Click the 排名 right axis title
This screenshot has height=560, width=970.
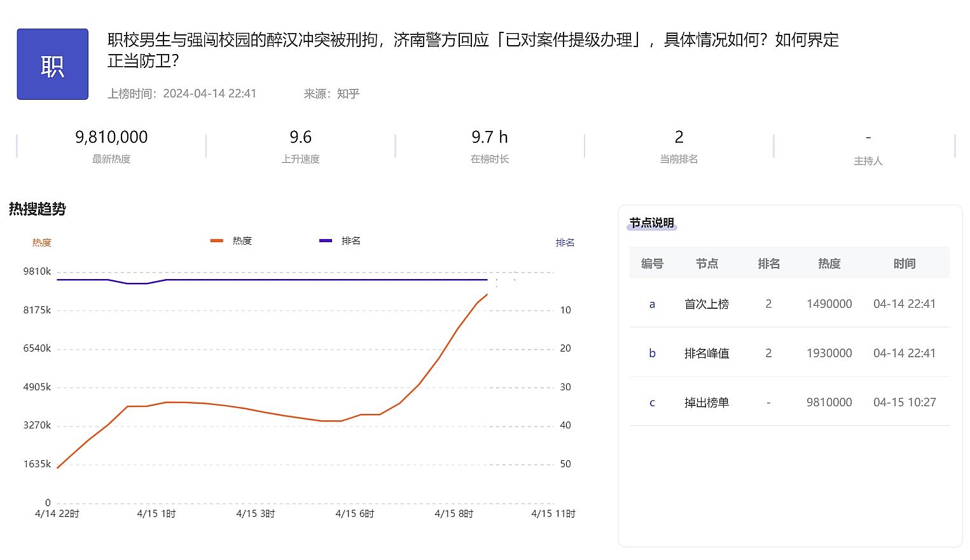pyautogui.click(x=565, y=243)
